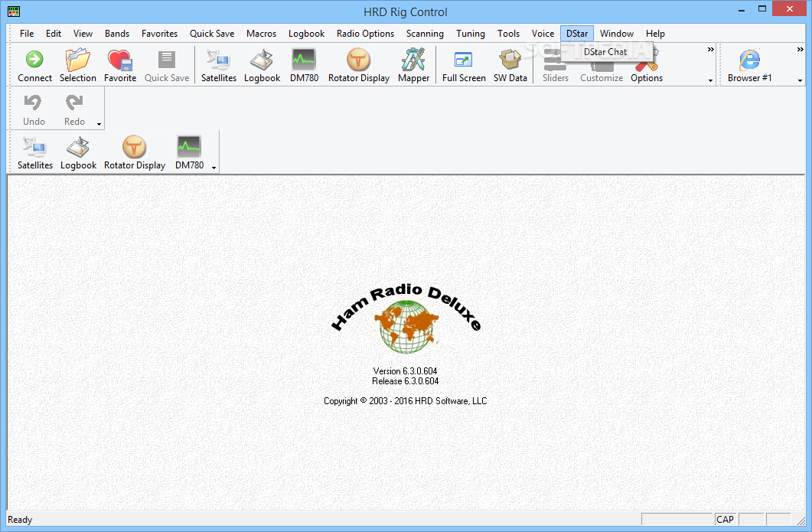Collapse the open DStar menu

coord(577,34)
